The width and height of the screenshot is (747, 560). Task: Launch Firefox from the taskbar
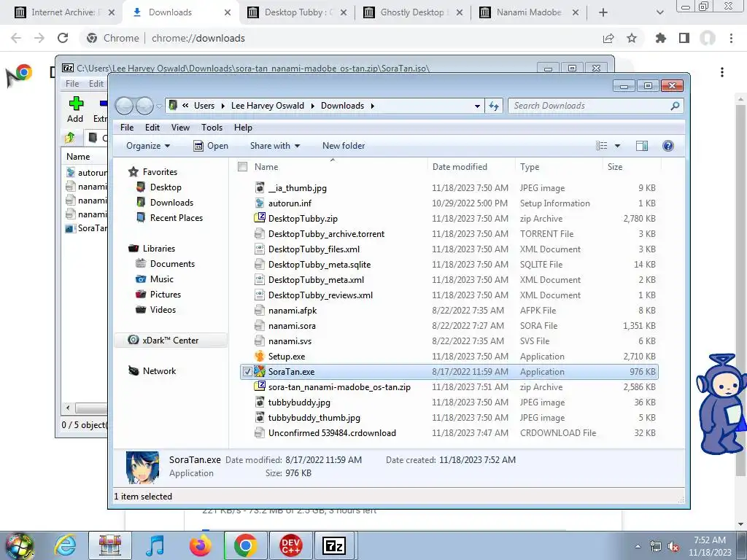coord(201,545)
